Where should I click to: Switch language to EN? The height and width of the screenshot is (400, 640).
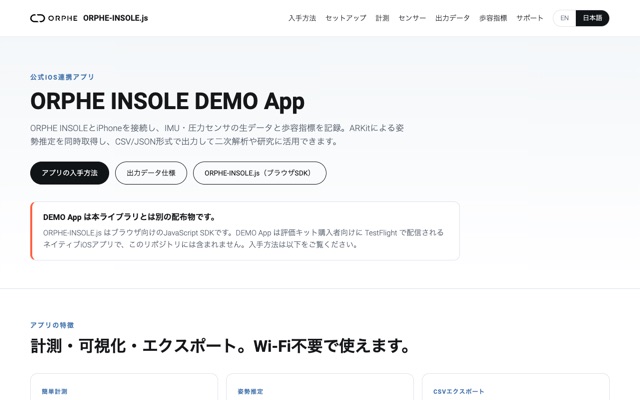(564, 18)
